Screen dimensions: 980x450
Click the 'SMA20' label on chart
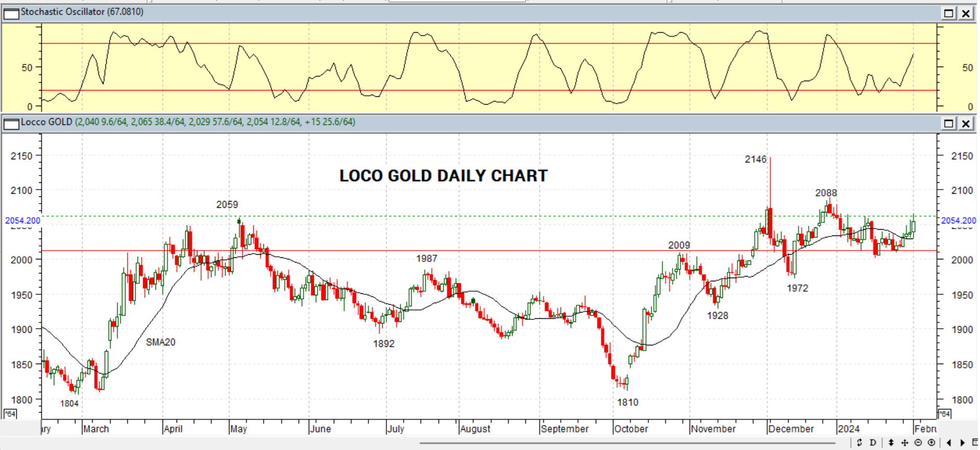pos(161,342)
